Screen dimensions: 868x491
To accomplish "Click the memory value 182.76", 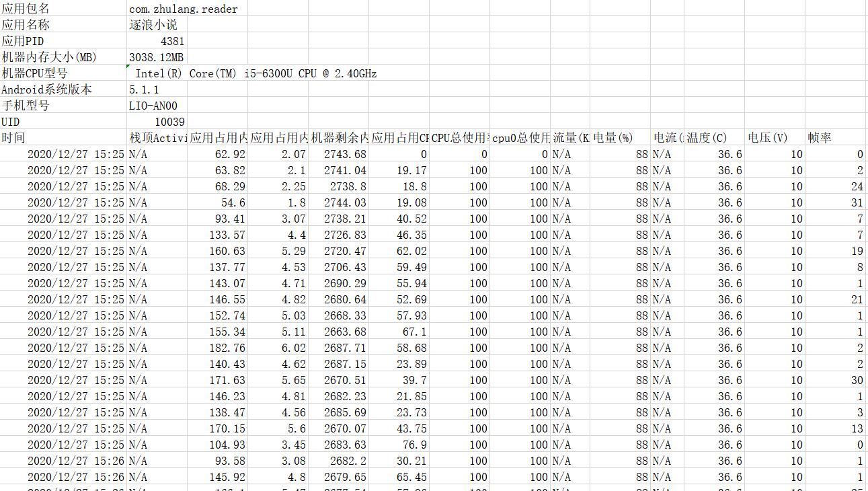I will [x=218, y=348].
